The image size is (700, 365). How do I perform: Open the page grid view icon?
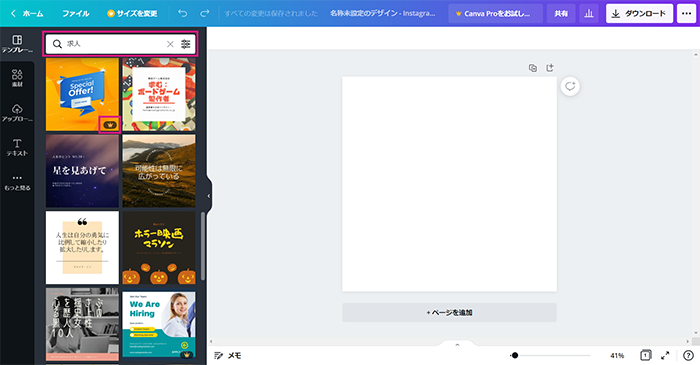[x=646, y=355]
